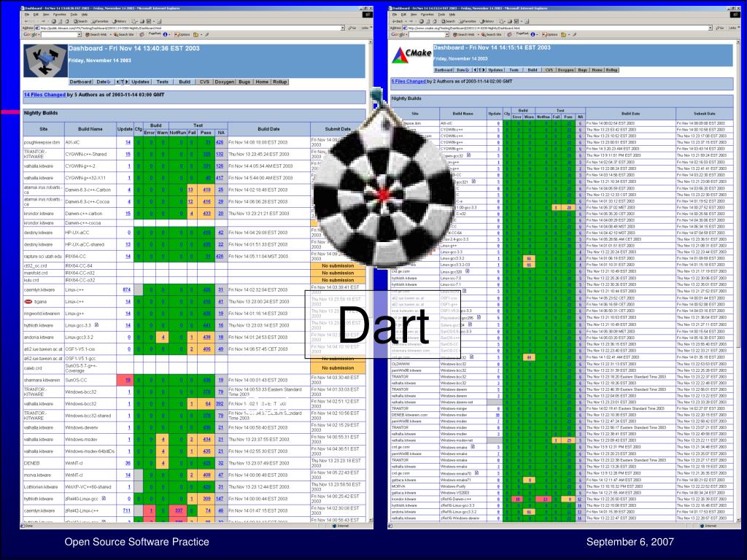Click next-day arrow in CMake dashboard nav
The height and width of the screenshot is (560, 747).
484,70
